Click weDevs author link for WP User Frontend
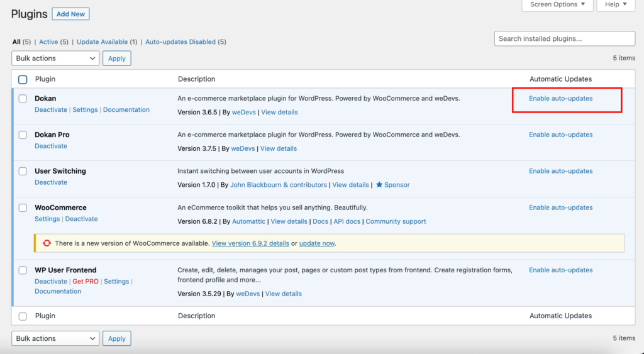The width and height of the screenshot is (644, 354). click(248, 294)
